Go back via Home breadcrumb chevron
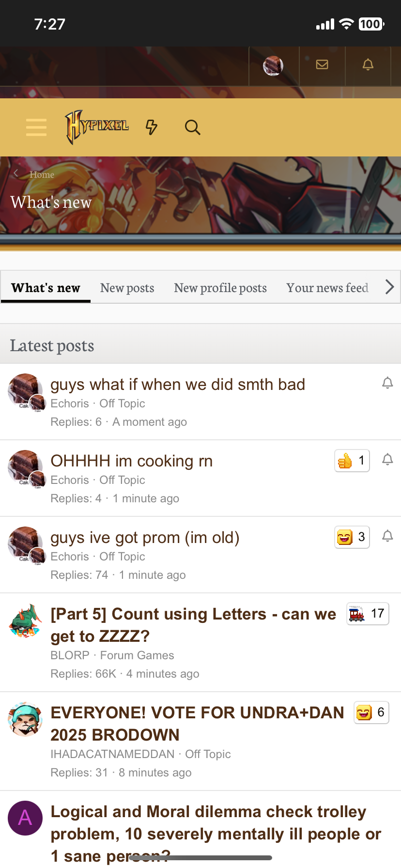 tap(16, 173)
